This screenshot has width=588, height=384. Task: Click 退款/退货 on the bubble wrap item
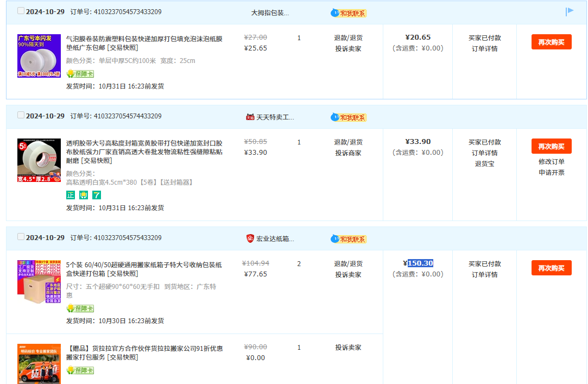point(348,37)
